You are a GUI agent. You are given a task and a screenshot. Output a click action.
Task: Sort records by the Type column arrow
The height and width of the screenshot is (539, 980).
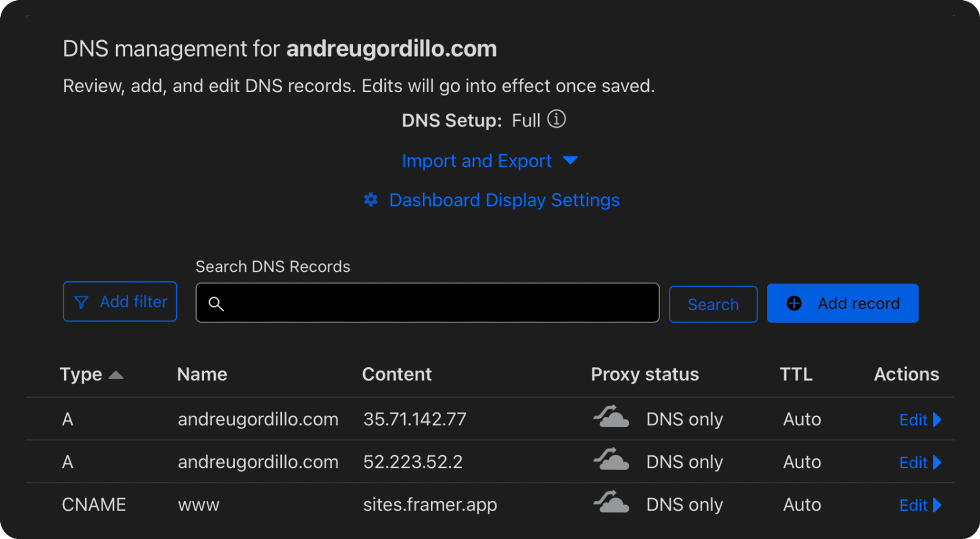tap(116, 375)
